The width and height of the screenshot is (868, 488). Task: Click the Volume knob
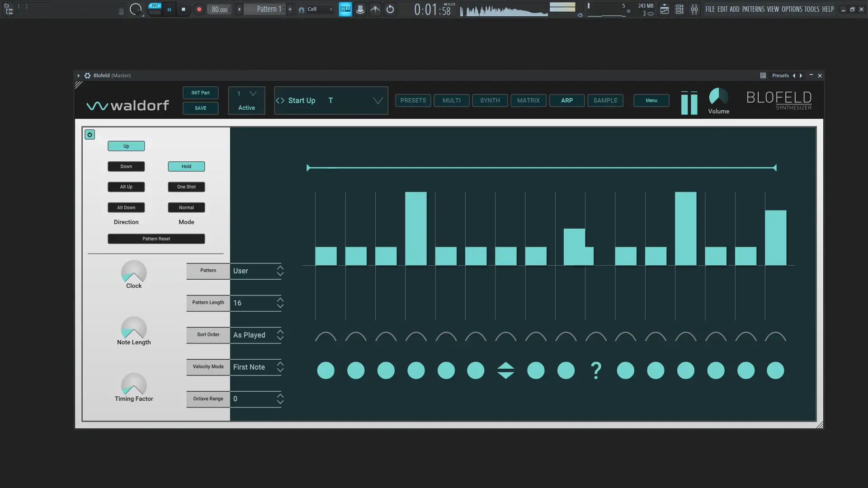[x=718, y=97]
